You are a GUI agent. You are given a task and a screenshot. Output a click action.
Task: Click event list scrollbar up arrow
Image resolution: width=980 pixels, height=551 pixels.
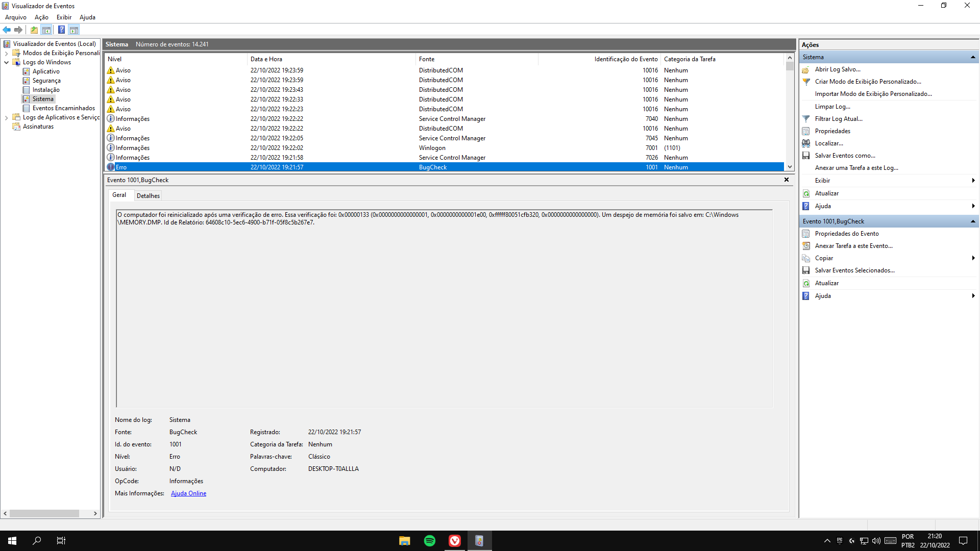(790, 58)
